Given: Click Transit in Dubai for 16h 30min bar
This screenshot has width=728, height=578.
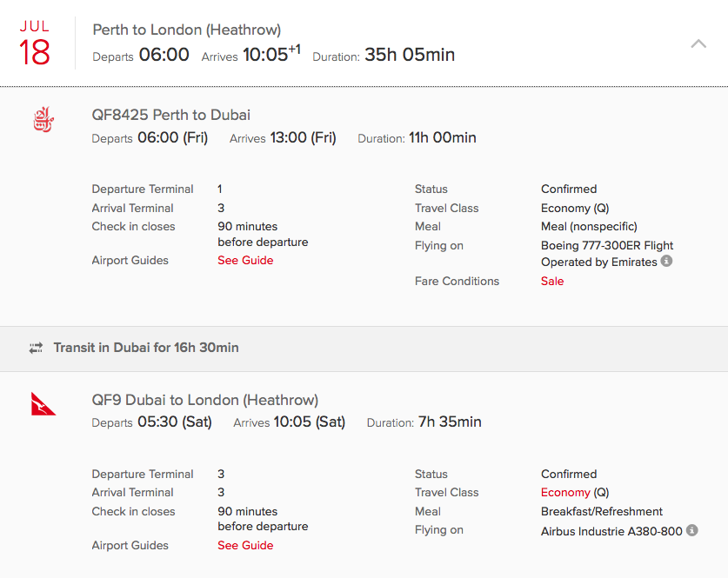Looking at the screenshot, I should (364, 349).
